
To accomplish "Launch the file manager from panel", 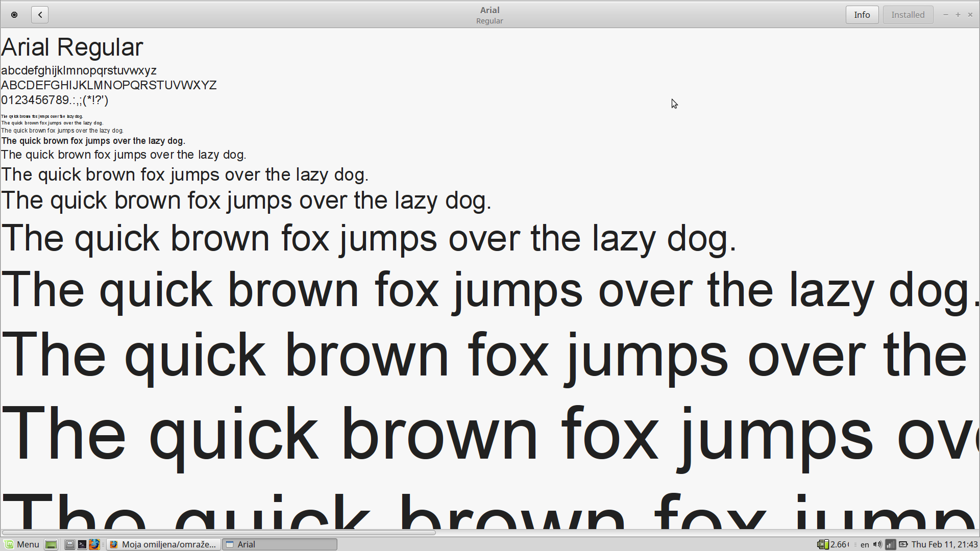I will (70, 544).
